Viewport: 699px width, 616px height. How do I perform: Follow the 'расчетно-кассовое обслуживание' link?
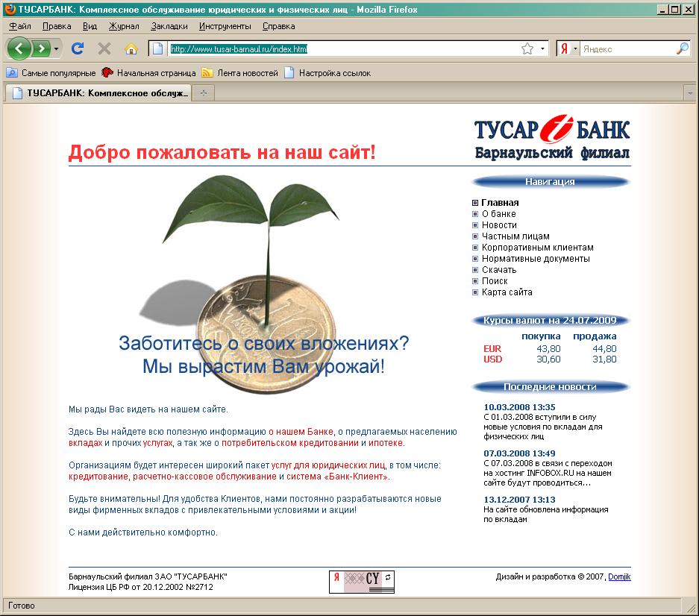point(204,477)
